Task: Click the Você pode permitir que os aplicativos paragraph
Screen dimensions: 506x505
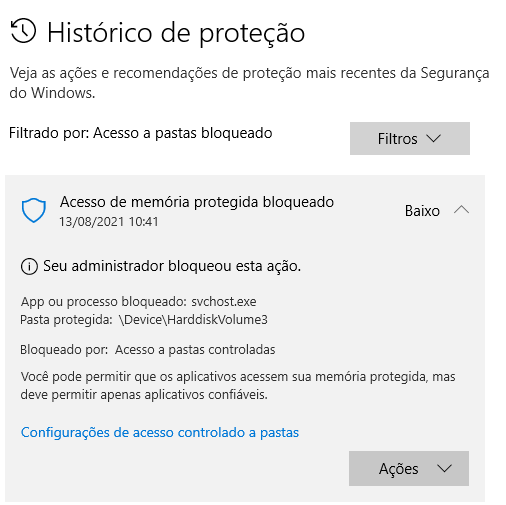Action: 238,386
